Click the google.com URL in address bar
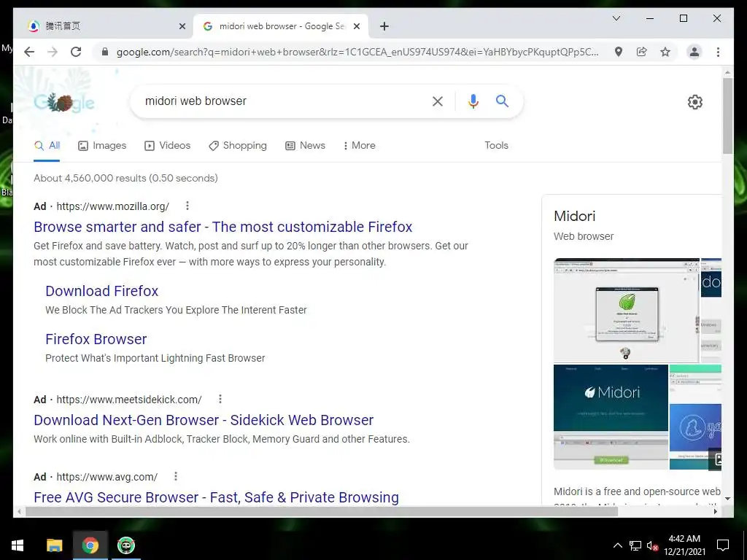Viewport: 747px width, 560px height. point(357,52)
